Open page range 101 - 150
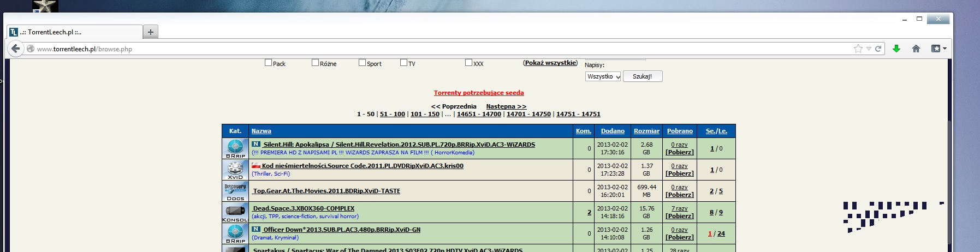 425,114
